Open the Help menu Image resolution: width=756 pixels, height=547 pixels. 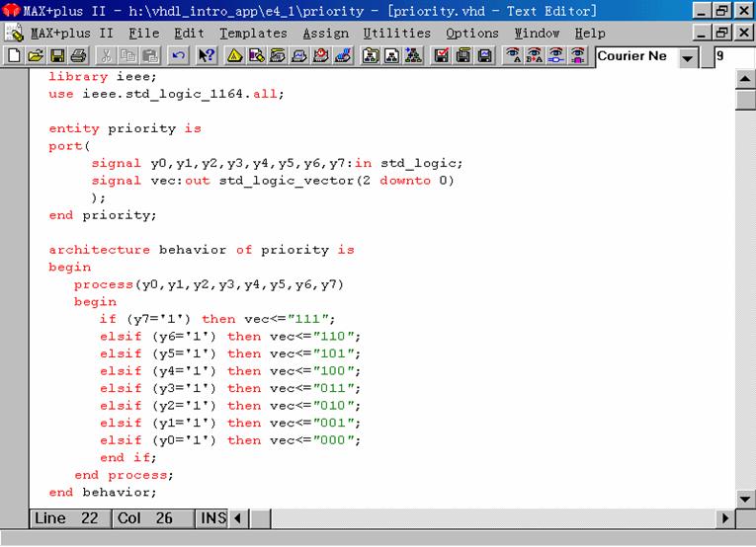590,34
